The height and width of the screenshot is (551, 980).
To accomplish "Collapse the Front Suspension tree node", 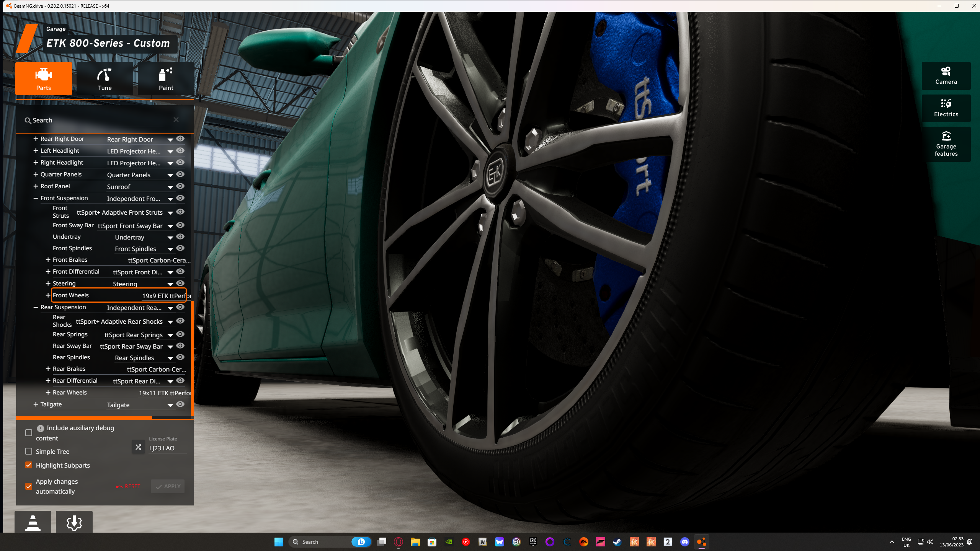I will [x=36, y=198].
